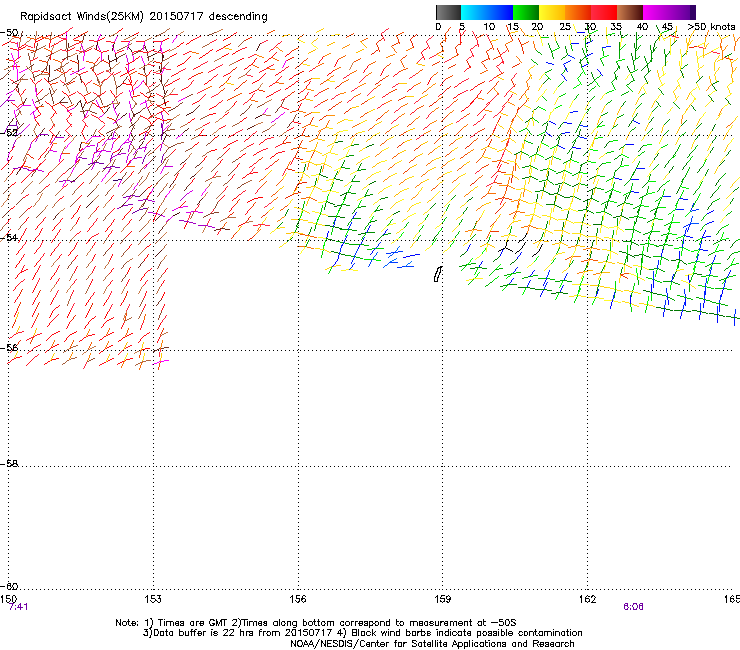Click the '162' longitude axis label
This screenshot has height=650, width=740.
click(587, 599)
